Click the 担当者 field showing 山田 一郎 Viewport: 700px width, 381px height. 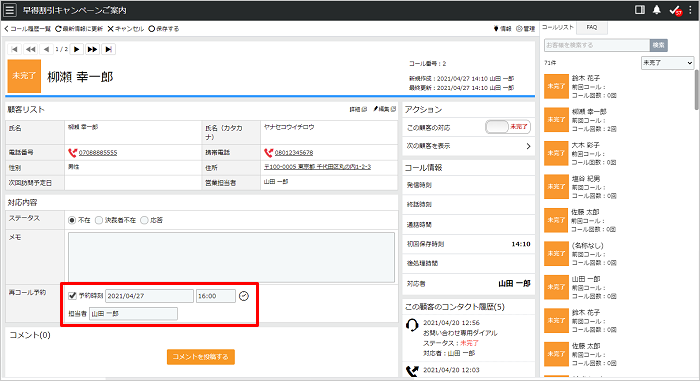[x=133, y=314]
